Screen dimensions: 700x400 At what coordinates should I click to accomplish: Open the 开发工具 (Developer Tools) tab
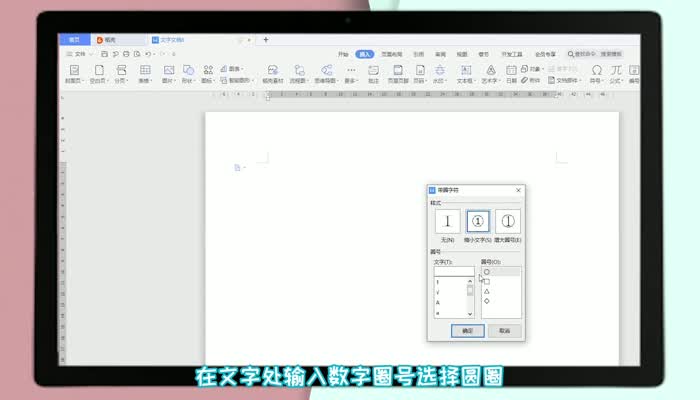pos(512,54)
